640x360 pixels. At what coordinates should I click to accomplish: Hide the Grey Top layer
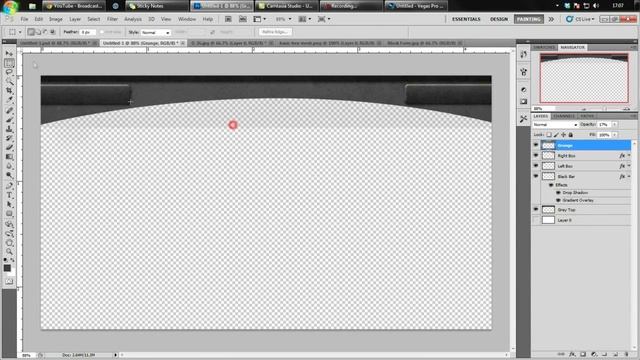[536, 209]
